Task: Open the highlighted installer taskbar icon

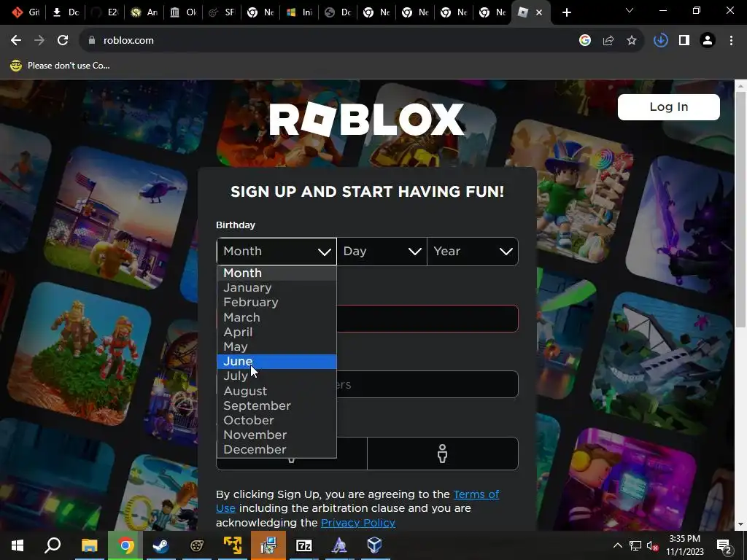Action: click(x=268, y=545)
